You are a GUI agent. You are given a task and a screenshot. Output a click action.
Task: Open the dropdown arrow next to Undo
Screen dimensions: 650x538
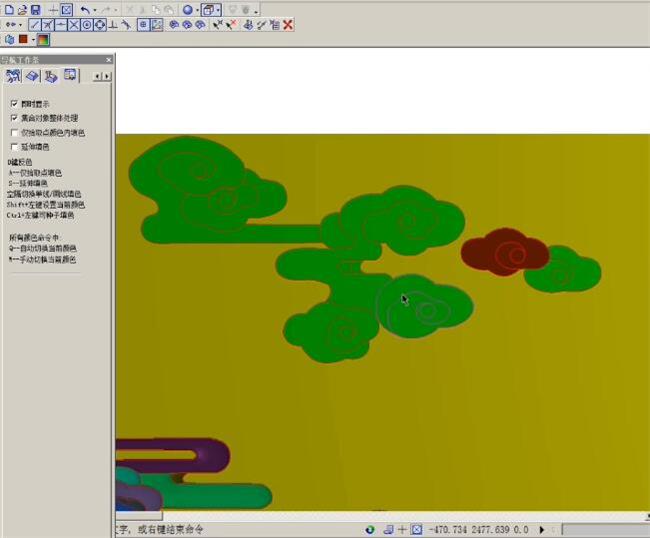coord(95,10)
